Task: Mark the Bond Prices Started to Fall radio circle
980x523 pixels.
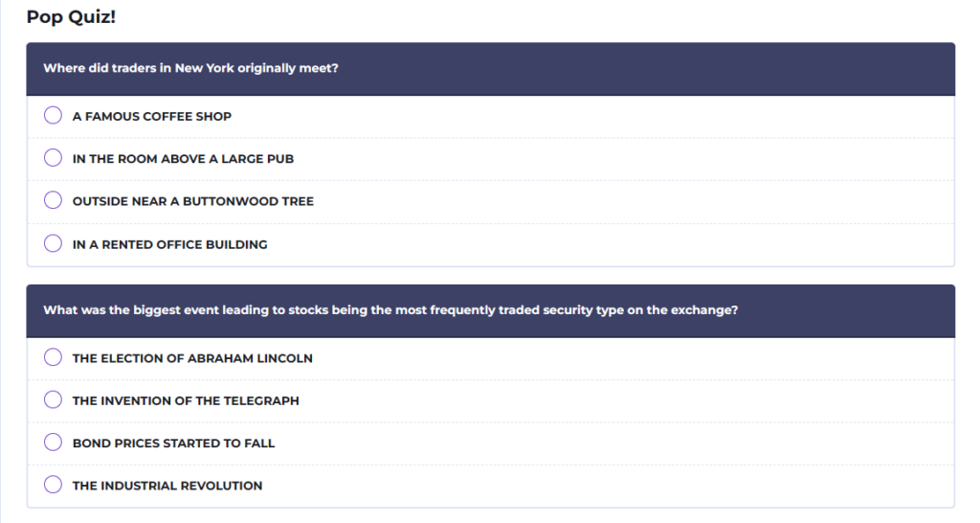Action: point(54,443)
